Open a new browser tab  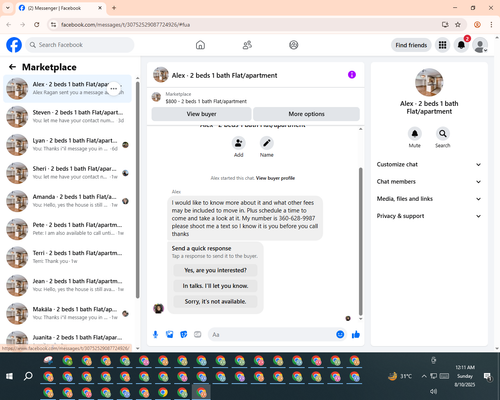pyautogui.click(x=114, y=8)
